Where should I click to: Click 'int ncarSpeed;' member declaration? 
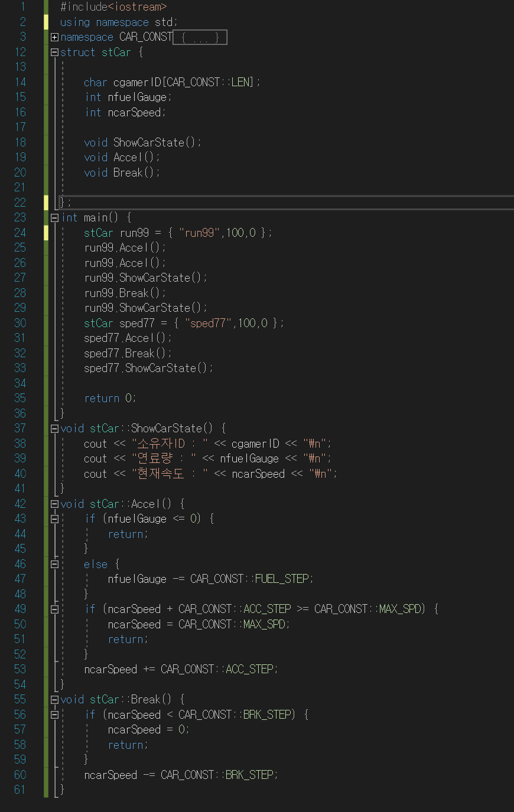click(125, 113)
